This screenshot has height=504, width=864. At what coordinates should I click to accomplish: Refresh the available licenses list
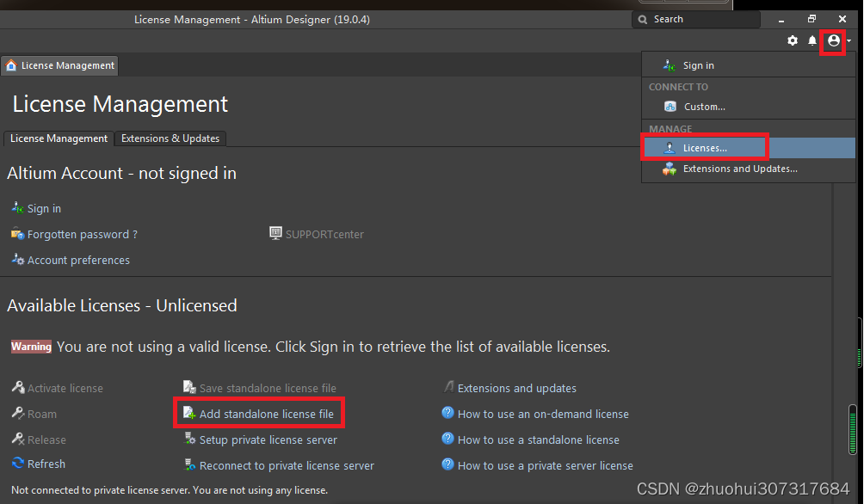pyautogui.click(x=46, y=464)
